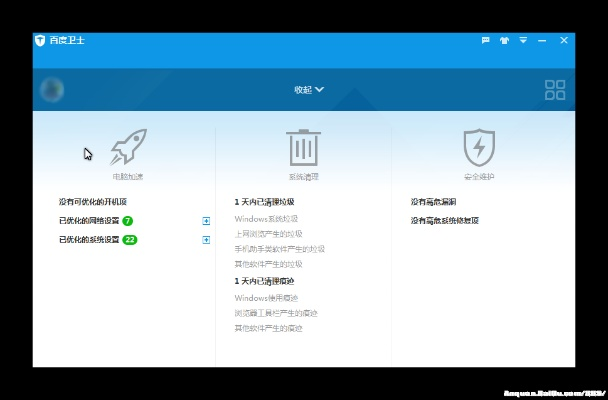Click the green badge showing 22
Image resolution: width=608 pixels, height=400 pixels.
(130, 240)
